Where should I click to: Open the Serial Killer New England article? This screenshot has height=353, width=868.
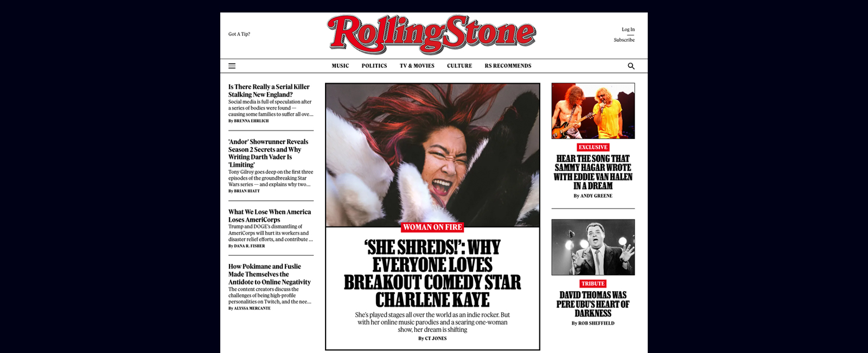click(269, 91)
